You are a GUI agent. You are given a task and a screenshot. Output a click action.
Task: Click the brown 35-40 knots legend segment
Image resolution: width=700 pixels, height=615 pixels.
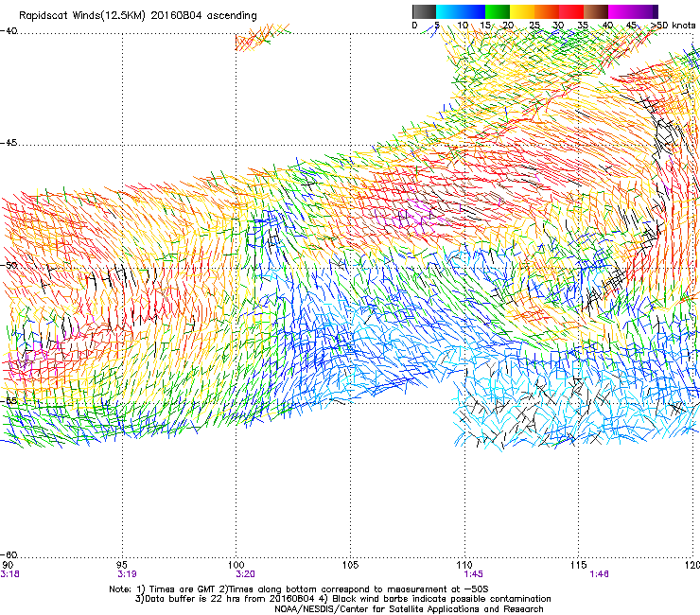pos(596,11)
